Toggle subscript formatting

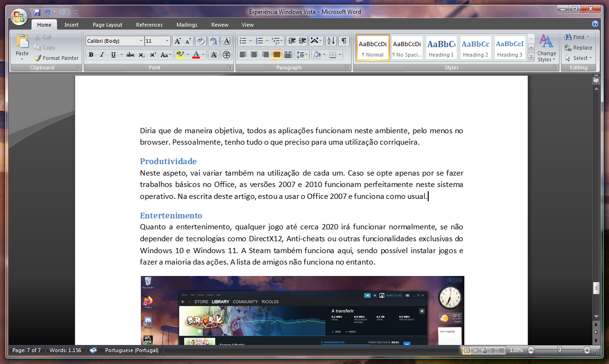[x=141, y=55]
